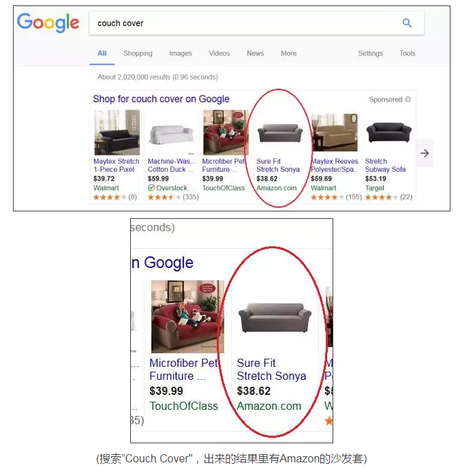Open Shop for couch cover on Google link
Viewport: 458px width, 476px height.
click(161, 99)
